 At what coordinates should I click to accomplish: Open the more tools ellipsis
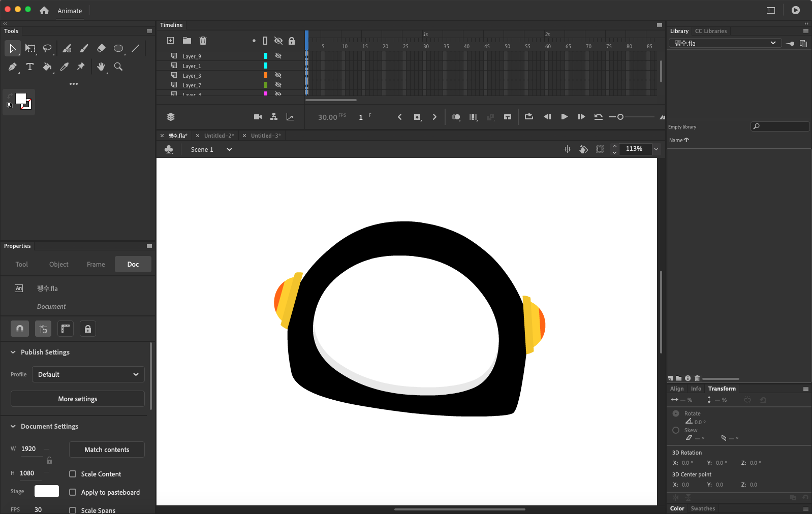pyautogui.click(x=74, y=84)
